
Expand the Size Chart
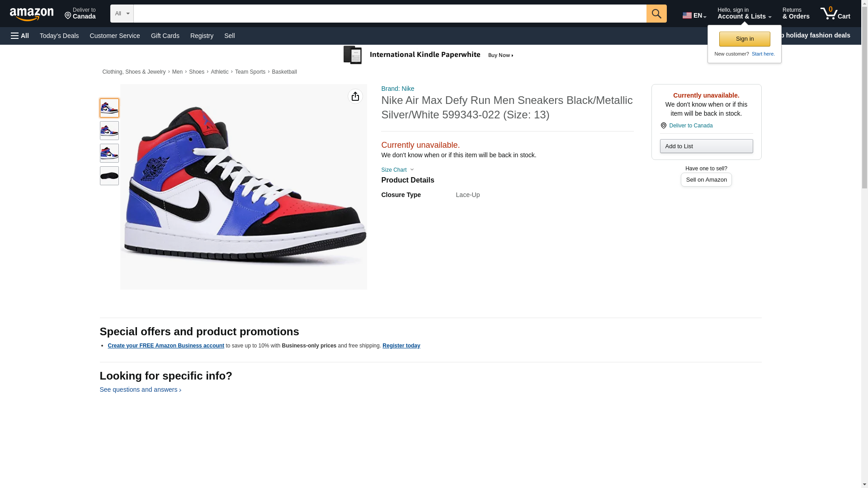click(397, 170)
